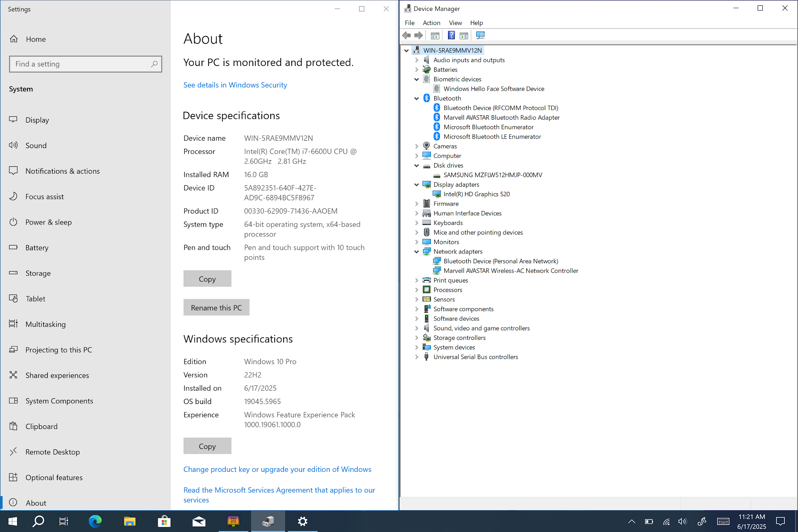Screen dimensions: 798x532
Task: Click the Show/Hide Action Pane toolbar icon
Action: [464, 35]
